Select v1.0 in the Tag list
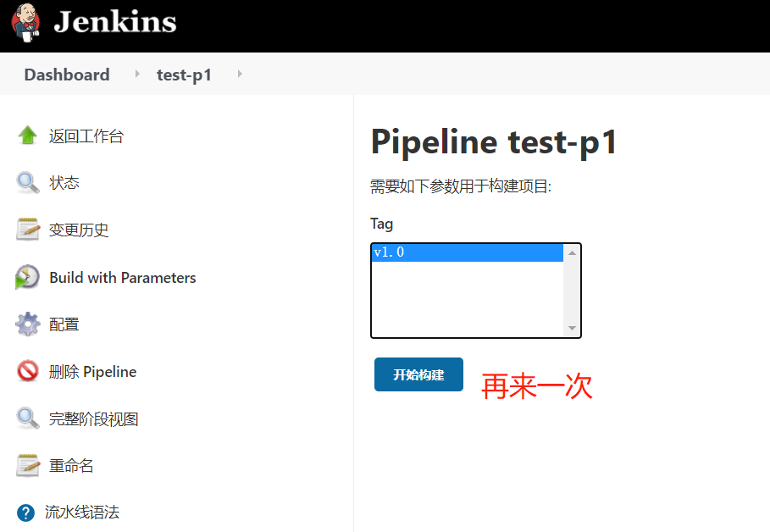The height and width of the screenshot is (532, 770). (467, 252)
